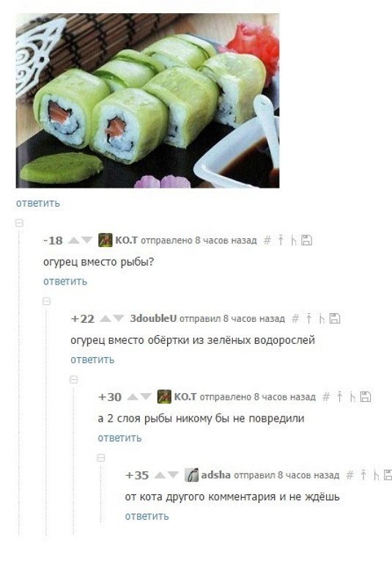
Task: Downvote KO.T's comment scored -18
Action: 86,241
